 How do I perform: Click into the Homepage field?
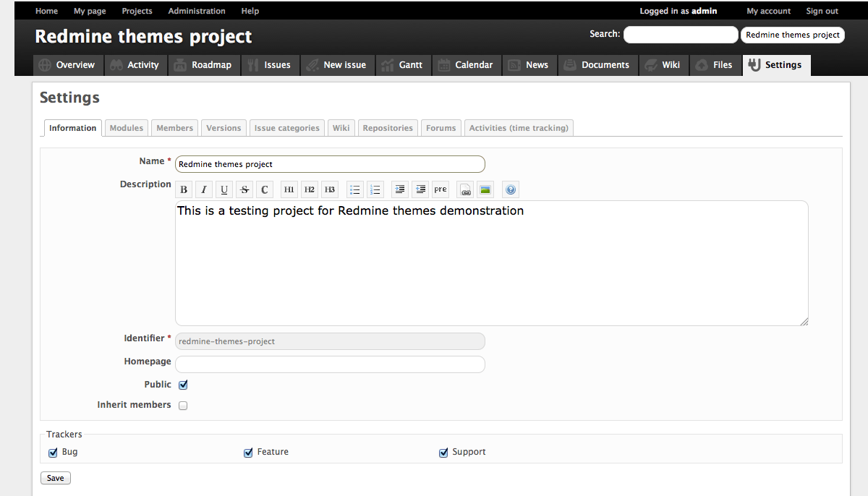pyautogui.click(x=330, y=364)
